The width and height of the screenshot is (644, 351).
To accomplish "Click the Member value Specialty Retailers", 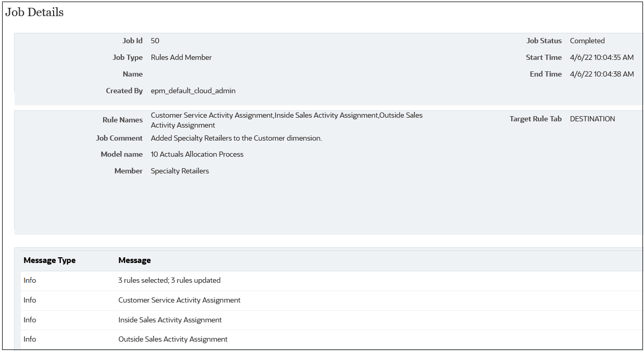I will [x=179, y=171].
